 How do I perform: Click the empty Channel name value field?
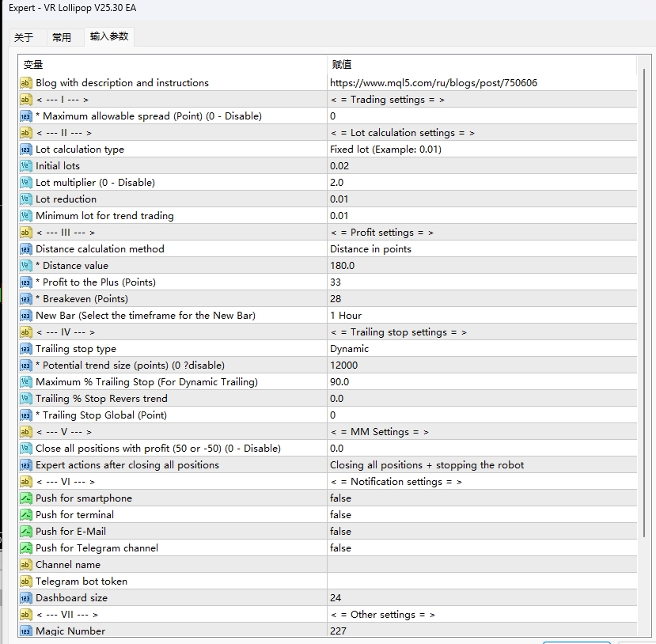tap(482, 565)
